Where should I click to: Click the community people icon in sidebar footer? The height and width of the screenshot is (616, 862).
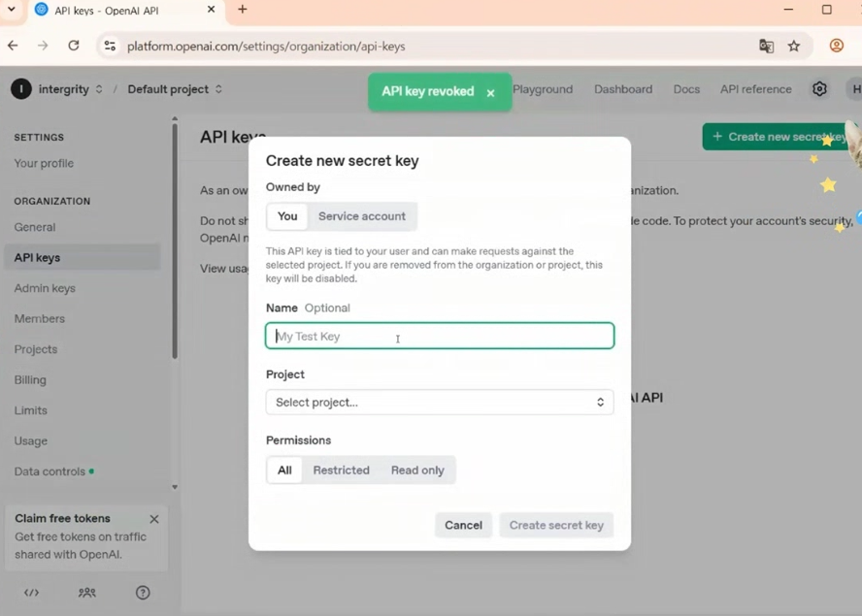86,593
